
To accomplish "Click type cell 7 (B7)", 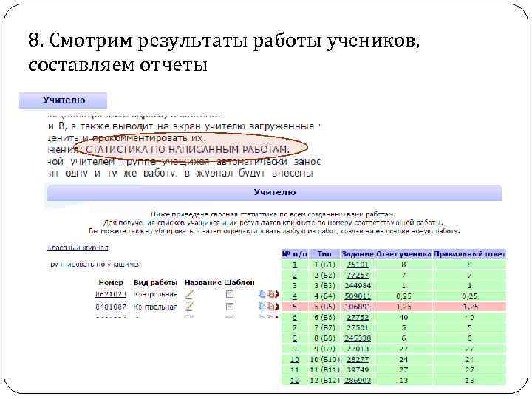I will tap(324, 328).
